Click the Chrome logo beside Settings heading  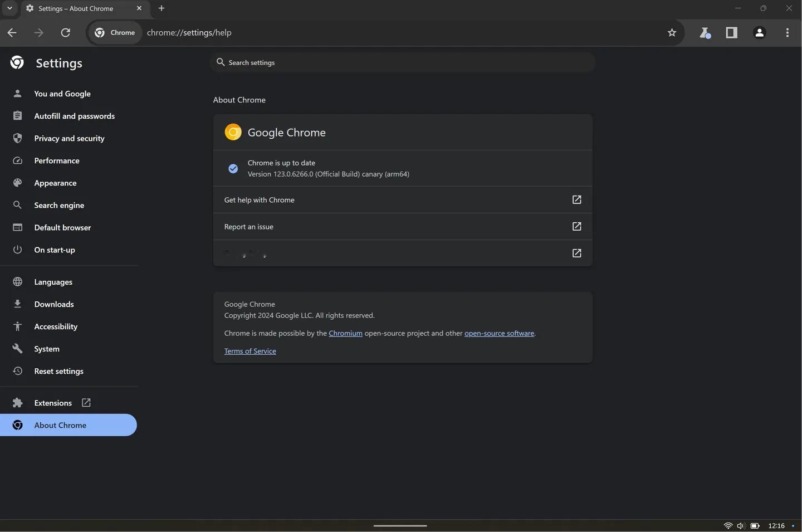[17, 62]
